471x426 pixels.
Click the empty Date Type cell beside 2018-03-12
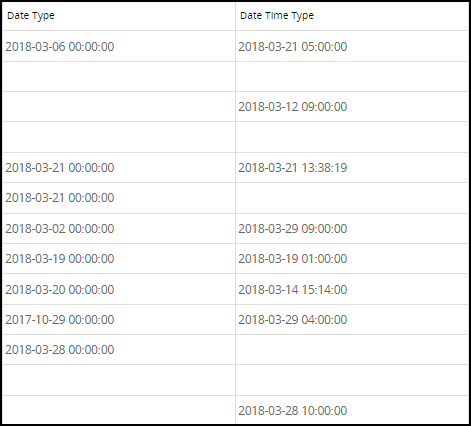click(x=119, y=107)
